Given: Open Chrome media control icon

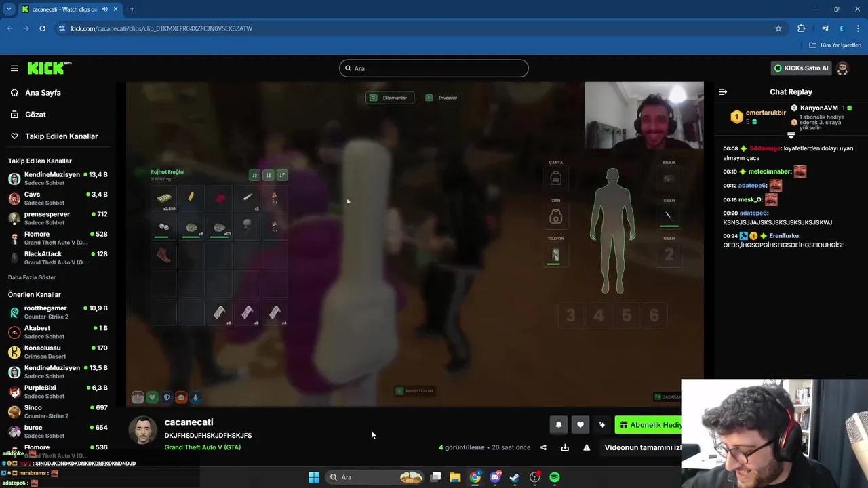Looking at the screenshot, I should click(825, 28).
